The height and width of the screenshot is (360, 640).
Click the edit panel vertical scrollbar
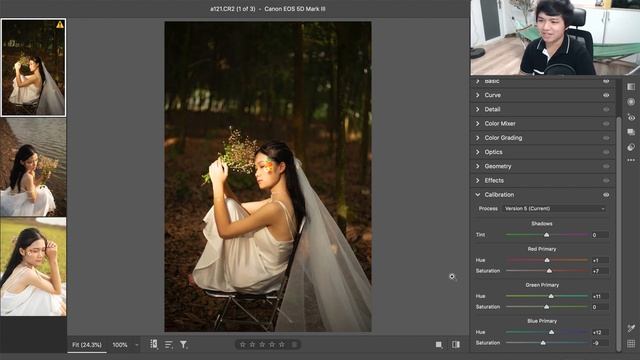[x=618, y=233]
